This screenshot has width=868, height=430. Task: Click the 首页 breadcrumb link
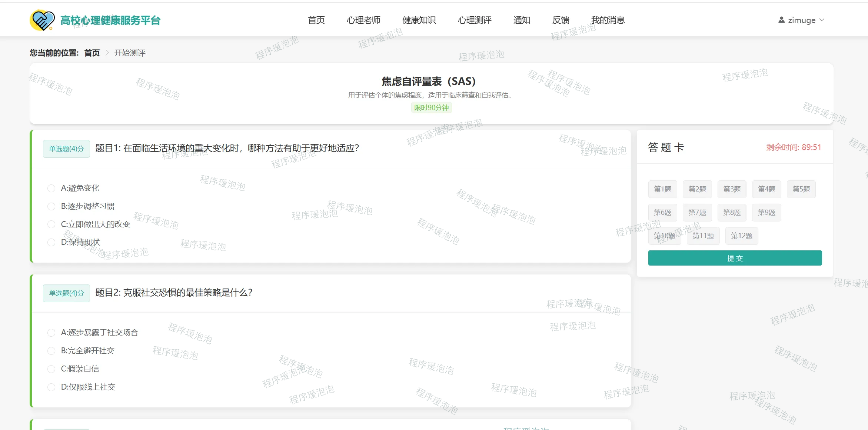point(92,53)
